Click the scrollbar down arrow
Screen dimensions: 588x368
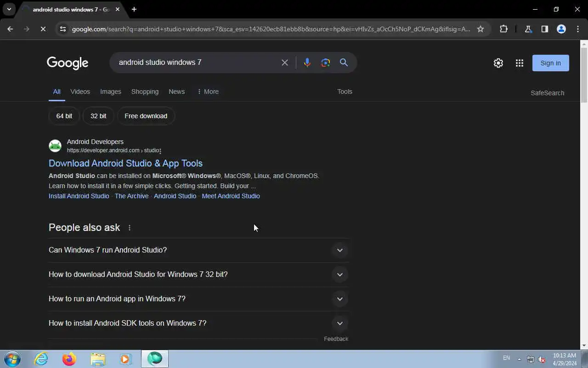pyautogui.click(x=584, y=345)
